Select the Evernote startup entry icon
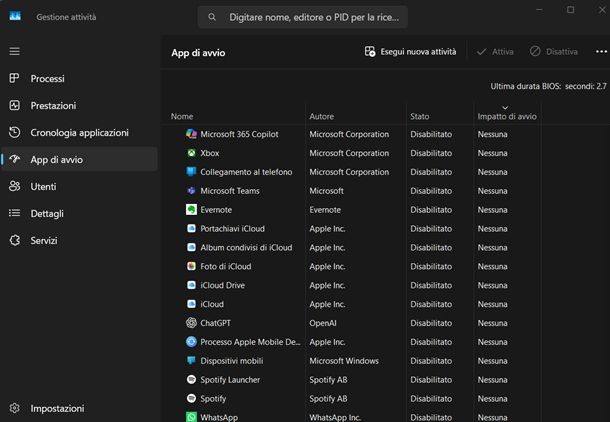Screen dimensions: 610x422 click(x=191, y=210)
